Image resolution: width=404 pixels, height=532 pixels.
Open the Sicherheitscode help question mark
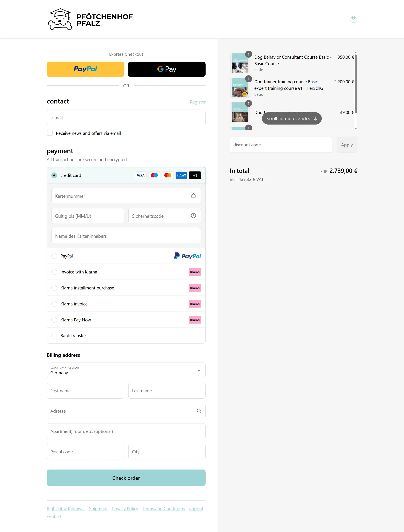pyautogui.click(x=193, y=216)
